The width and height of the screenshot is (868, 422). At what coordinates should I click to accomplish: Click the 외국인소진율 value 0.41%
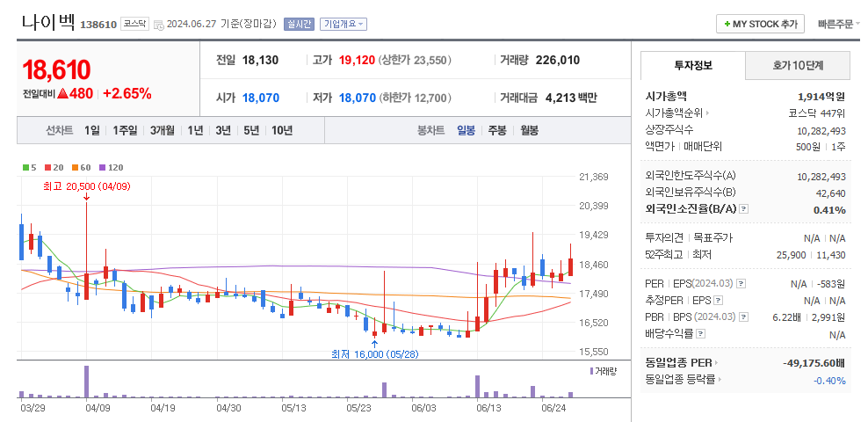click(829, 210)
